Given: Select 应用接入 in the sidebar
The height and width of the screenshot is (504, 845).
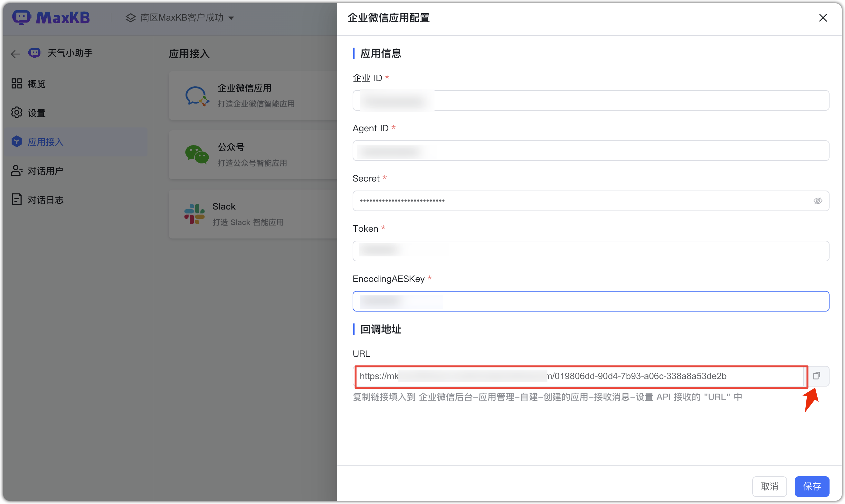Looking at the screenshot, I should 75,142.
